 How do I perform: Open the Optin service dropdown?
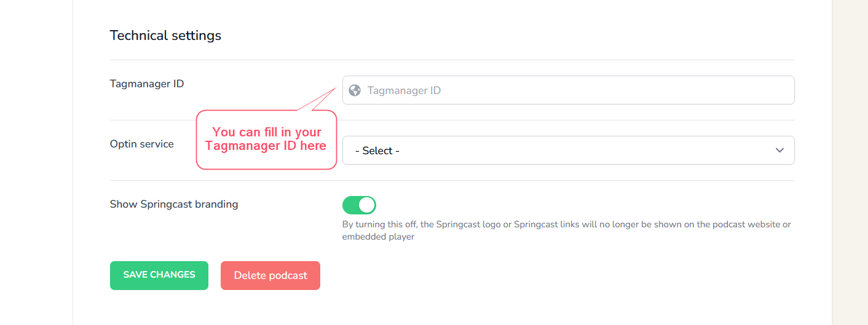(x=568, y=151)
